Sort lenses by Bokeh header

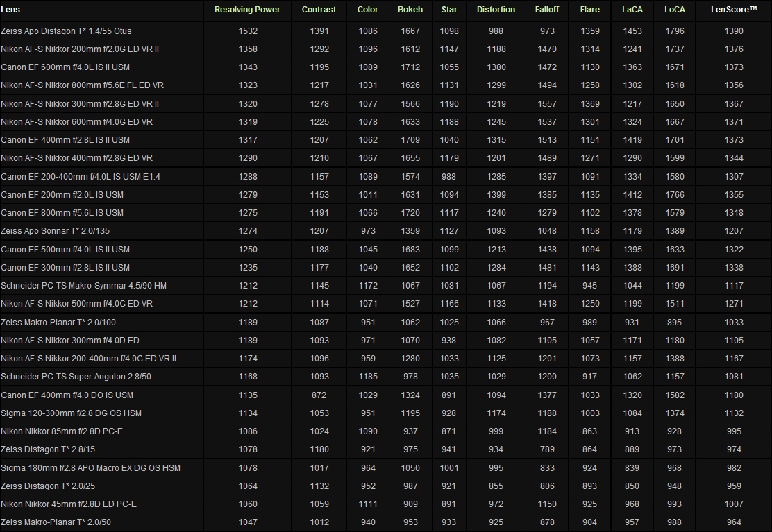(x=410, y=10)
